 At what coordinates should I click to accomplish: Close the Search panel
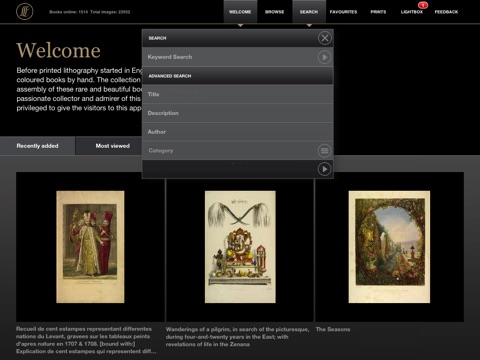[324, 38]
